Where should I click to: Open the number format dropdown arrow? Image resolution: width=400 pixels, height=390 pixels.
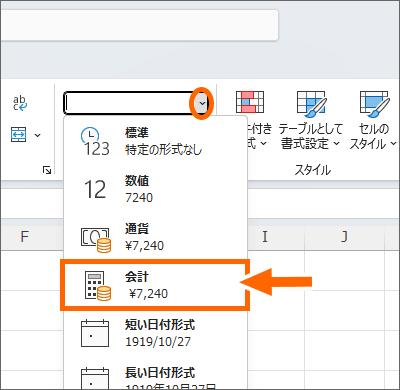[x=202, y=103]
